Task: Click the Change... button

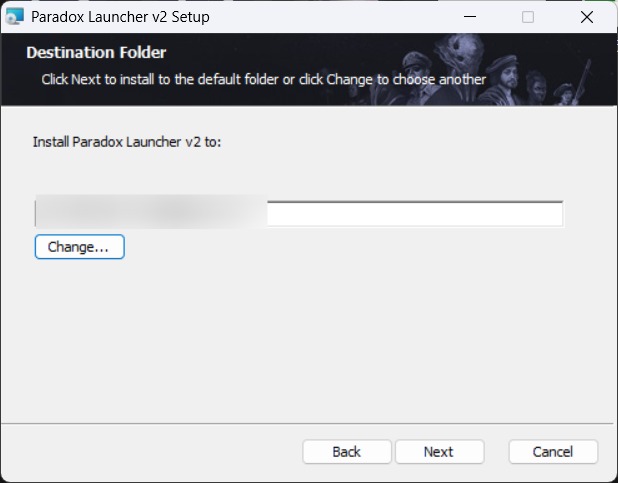Action: [x=80, y=247]
